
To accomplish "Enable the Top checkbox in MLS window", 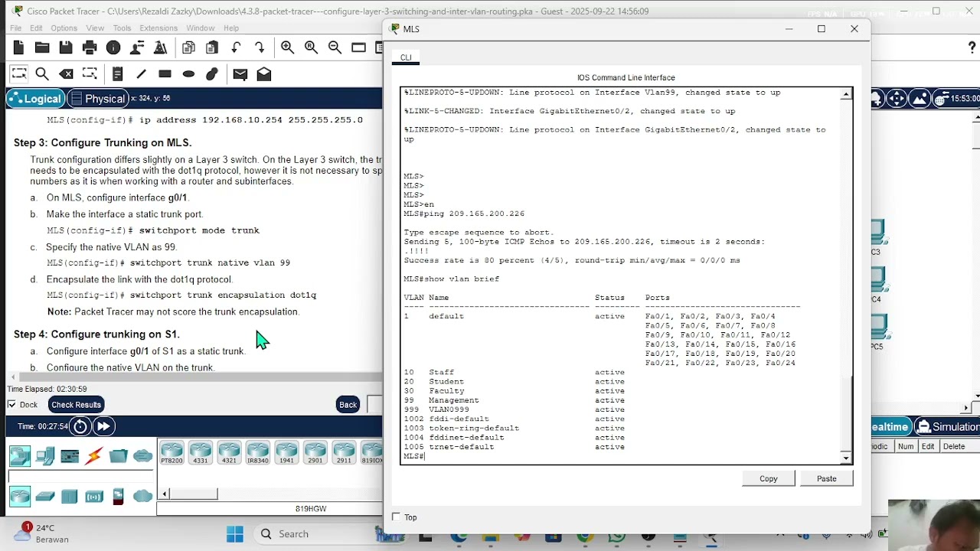I will (396, 517).
